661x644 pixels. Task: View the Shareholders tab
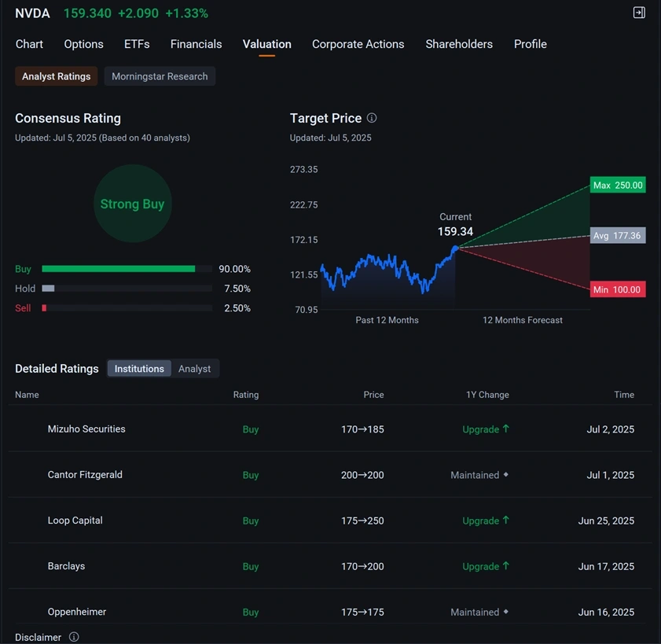pos(459,44)
